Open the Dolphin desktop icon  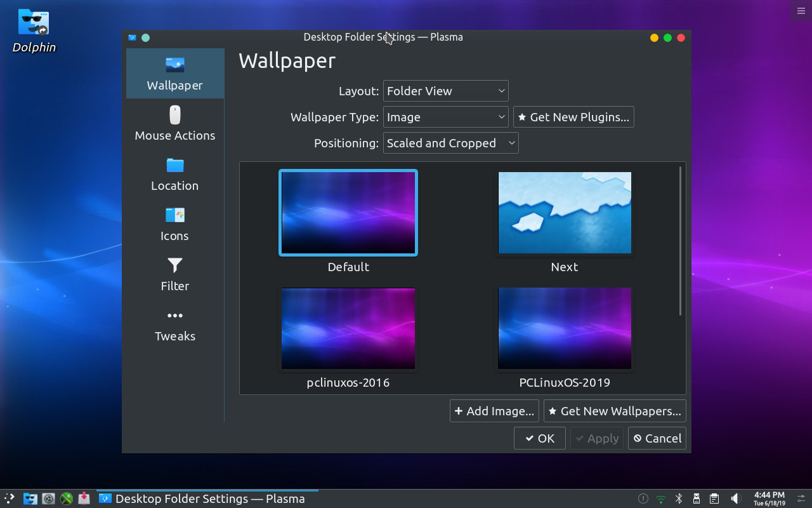point(34,31)
